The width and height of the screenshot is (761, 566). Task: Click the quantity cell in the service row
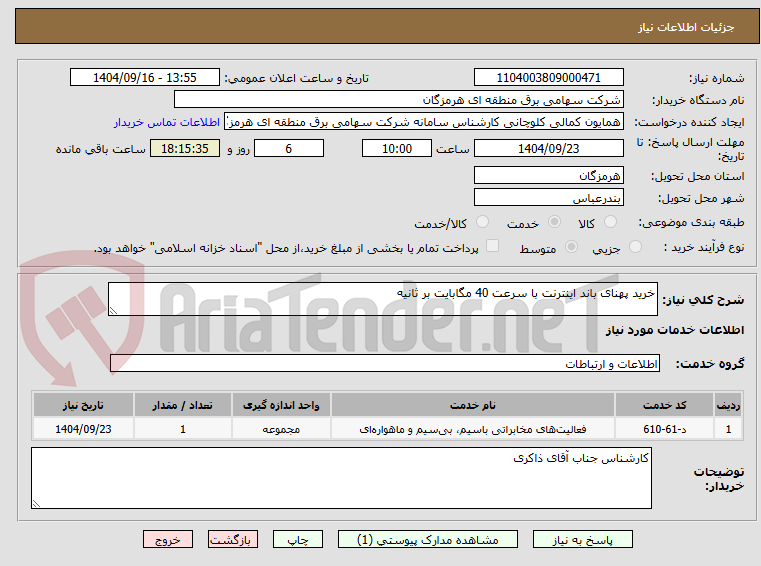point(182,429)
